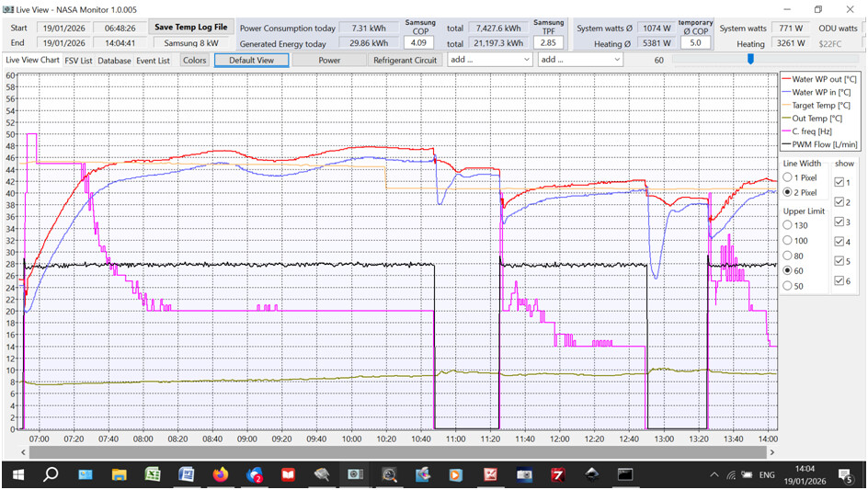Show hidden system tray icons chevron
Image resolution: width=868 pixels, height=490 pixels.
tap(713, 474)
